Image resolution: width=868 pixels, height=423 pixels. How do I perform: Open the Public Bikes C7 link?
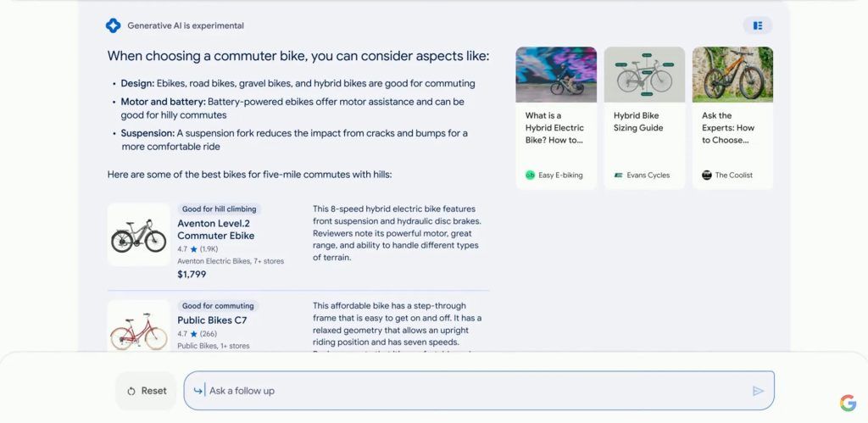pos(212,320)
